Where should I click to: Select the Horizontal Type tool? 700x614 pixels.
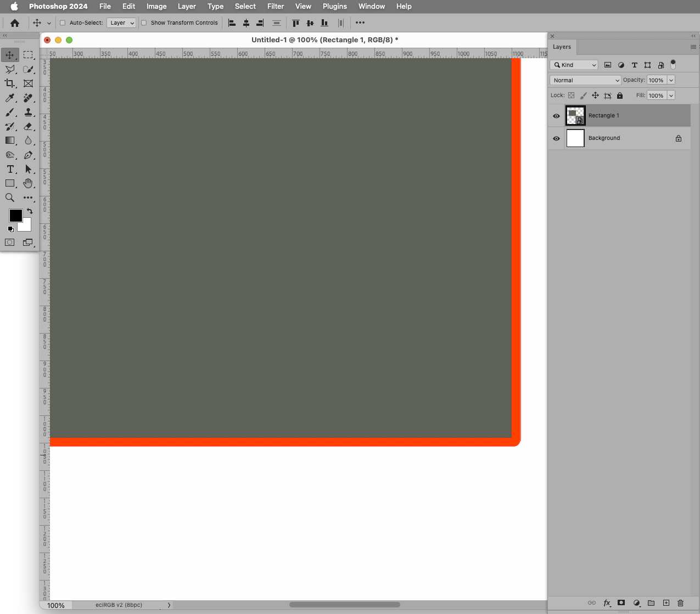point(10,169)
